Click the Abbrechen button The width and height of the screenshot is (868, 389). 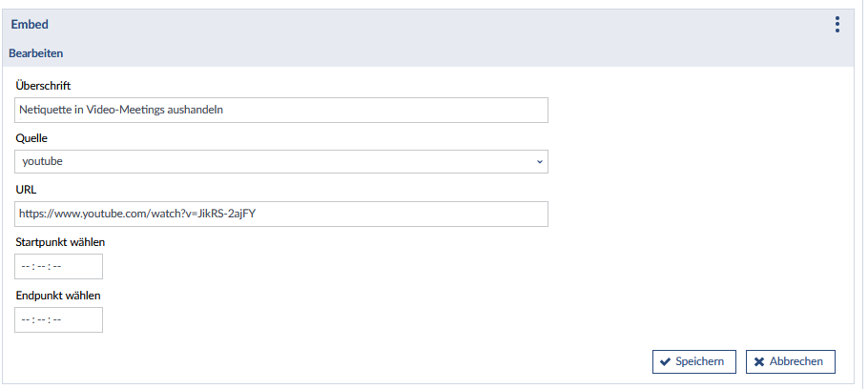790,362
